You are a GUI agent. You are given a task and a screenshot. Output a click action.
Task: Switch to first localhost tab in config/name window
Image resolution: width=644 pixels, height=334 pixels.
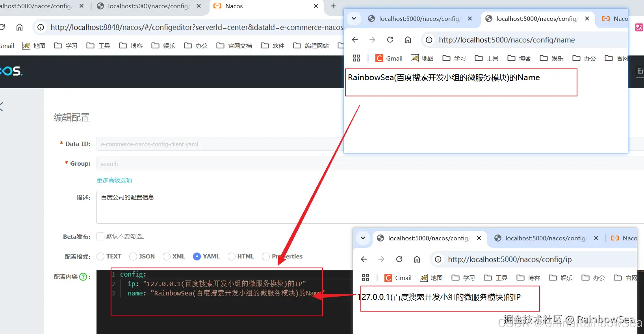[x=420, y=18]
